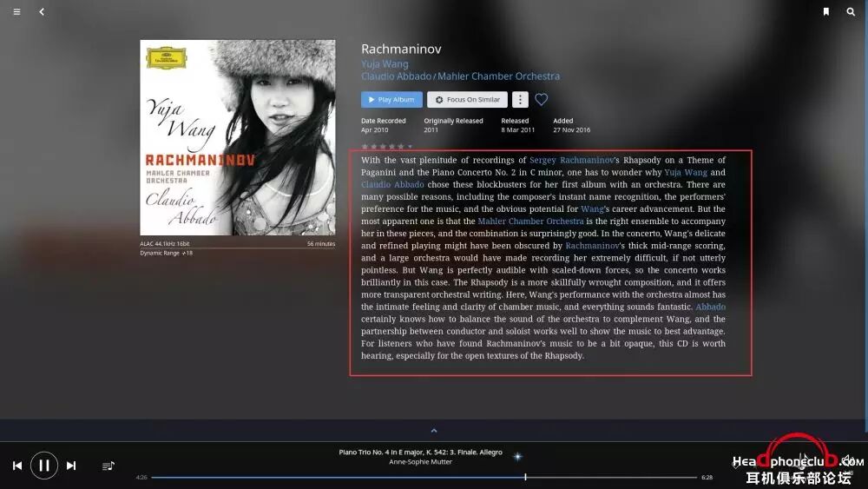This screenshot has height=489, width=868.
Task: Click the Focus On Similar button
Action: click(467, 100)
